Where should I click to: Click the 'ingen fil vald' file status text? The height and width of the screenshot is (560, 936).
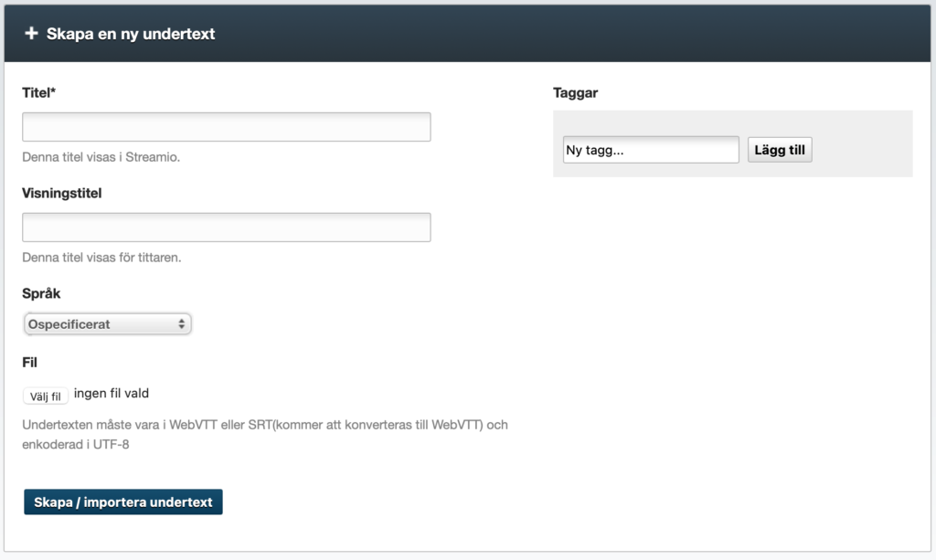(x=112, y=394)
